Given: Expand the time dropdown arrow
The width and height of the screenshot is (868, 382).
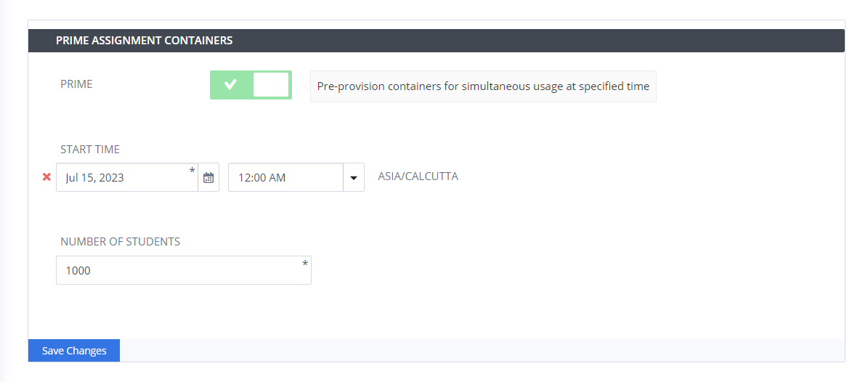Looking at the screenshot, I should pyautogui.click(x=354, y=178).
